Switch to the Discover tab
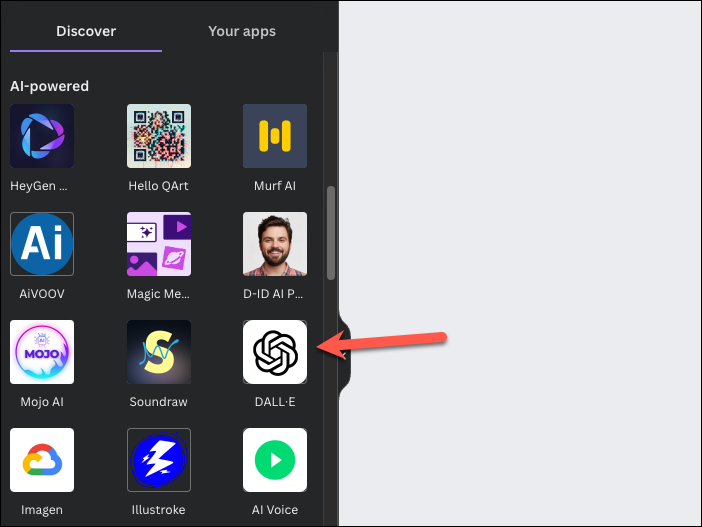 coord(86,31)
